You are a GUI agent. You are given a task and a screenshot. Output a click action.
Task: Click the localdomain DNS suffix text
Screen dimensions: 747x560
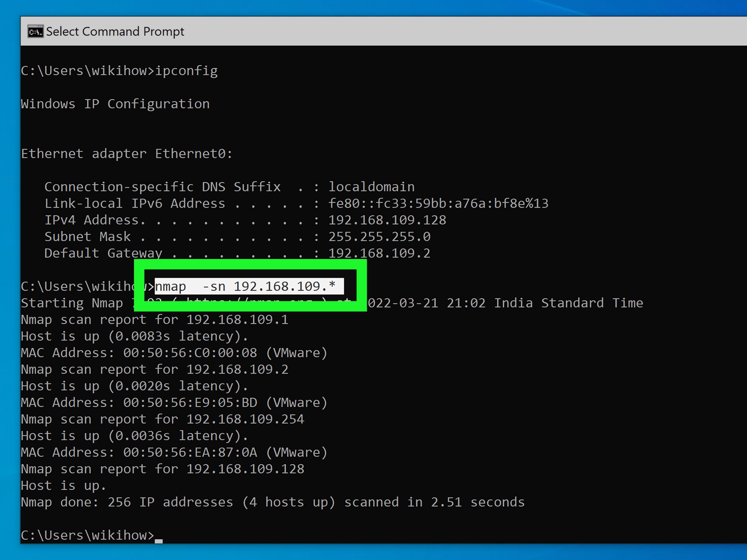point(371,187)
